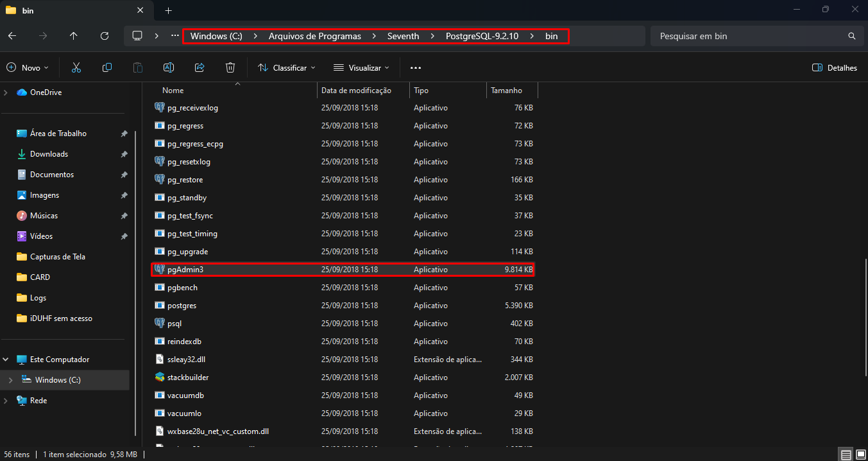Screen dimensions: 868x461
Task: Open a new tab with plus button
Action: [x=169, y=10]
